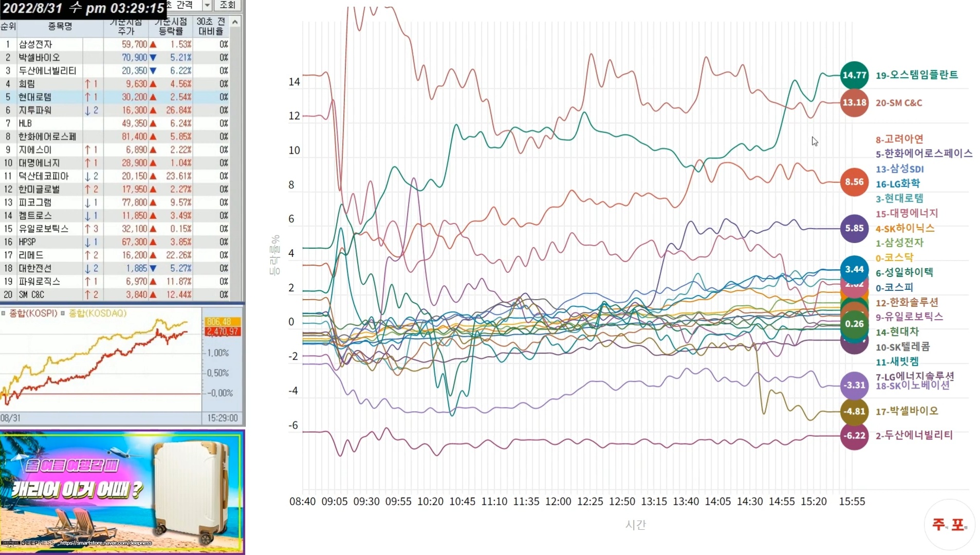Screen dimensions: 980x555
Task: Click the blue down triangle on 대한전선 row
Action: point(153,268)
